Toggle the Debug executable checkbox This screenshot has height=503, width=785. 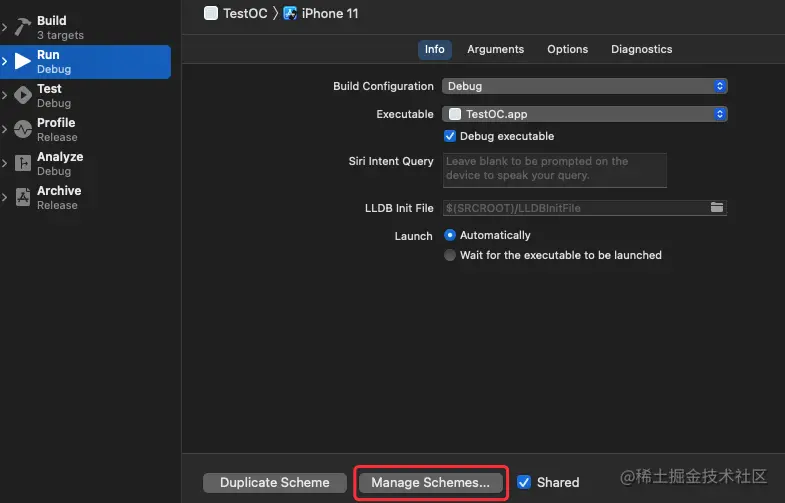click(x=450, y=136)
